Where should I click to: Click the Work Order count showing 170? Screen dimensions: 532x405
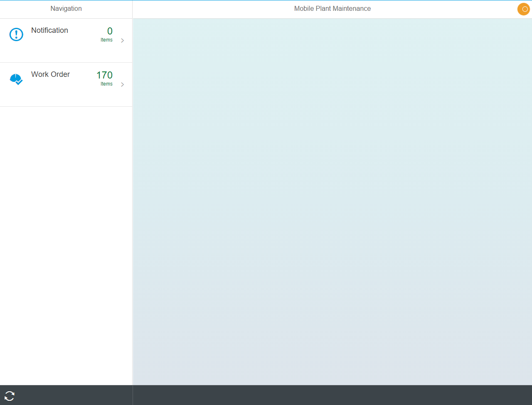[x=104, y=75]
